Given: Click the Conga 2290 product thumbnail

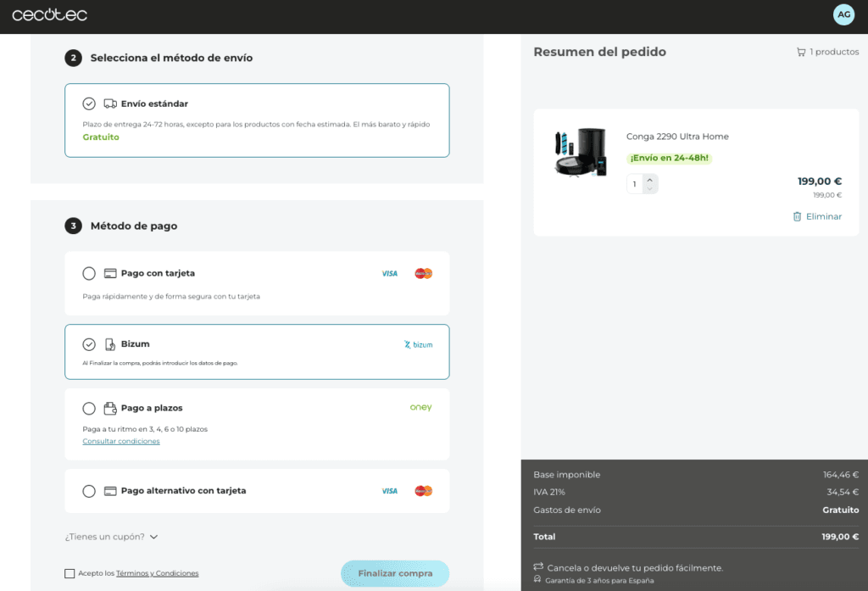Looking at the screenshot, I should coord(581,153).
